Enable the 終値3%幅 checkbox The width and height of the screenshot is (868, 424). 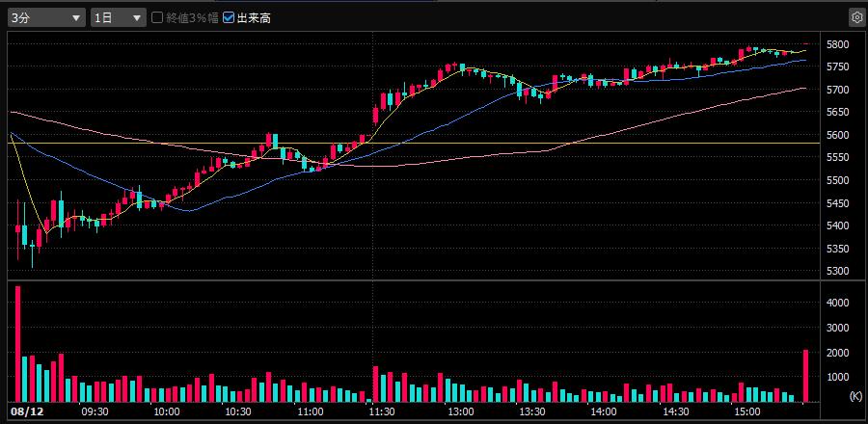[x=157, y=17]
